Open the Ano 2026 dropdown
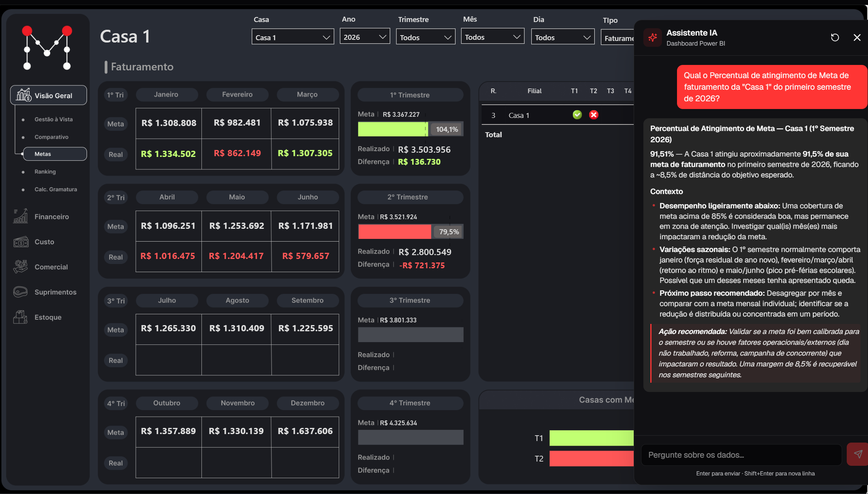 point(365,37)
